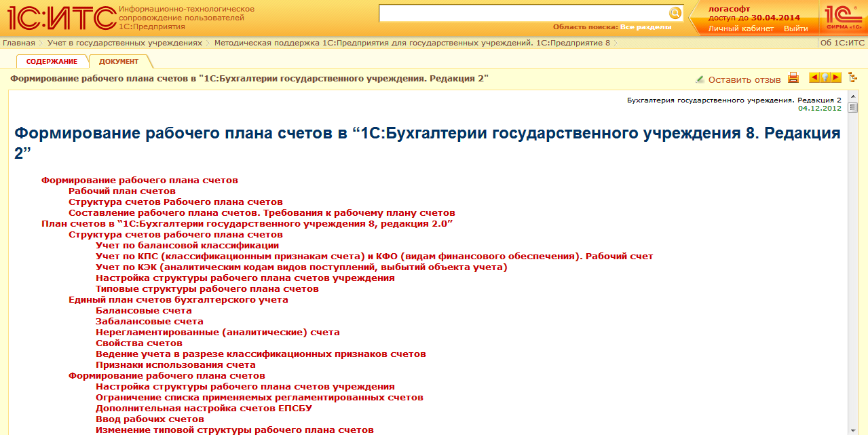
Task: Jump to Ввод рабочих счетов
Action: (150, 419)
